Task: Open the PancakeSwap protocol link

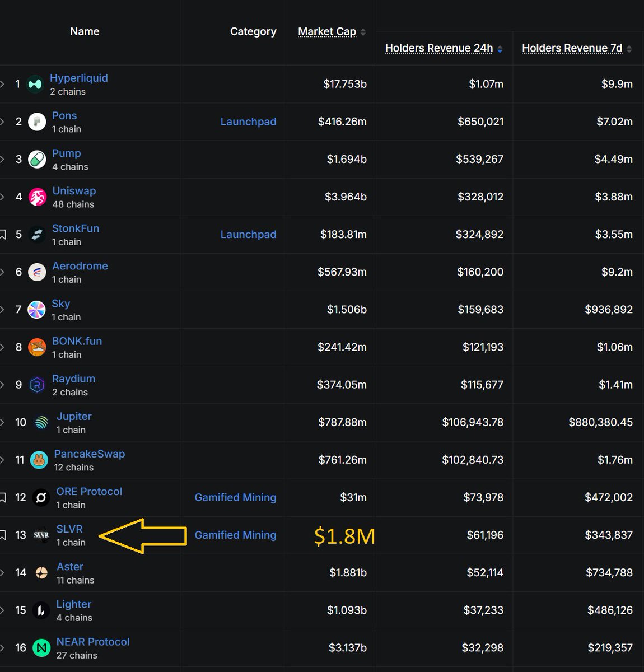Action: [x=90, y=454]
